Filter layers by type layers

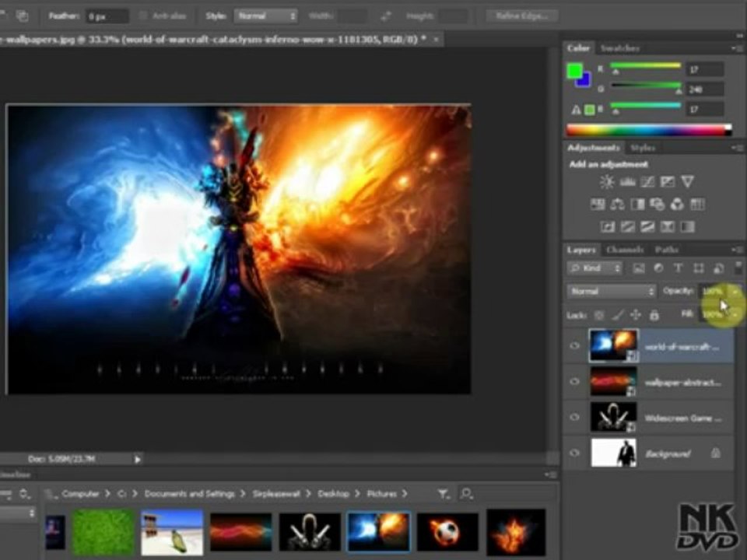[x=678, y=268]
